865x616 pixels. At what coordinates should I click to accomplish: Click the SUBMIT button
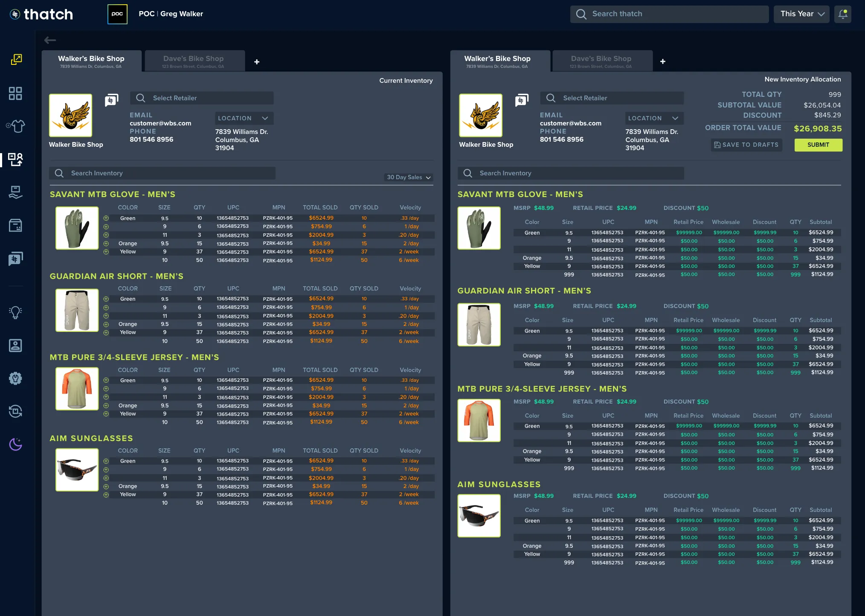click(x=818, y=145)
